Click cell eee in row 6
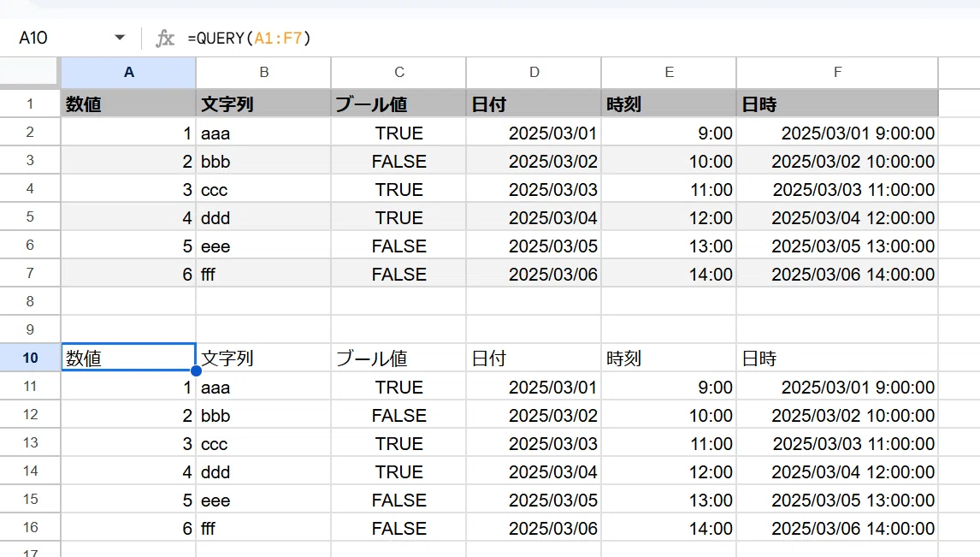 [263, 245]
